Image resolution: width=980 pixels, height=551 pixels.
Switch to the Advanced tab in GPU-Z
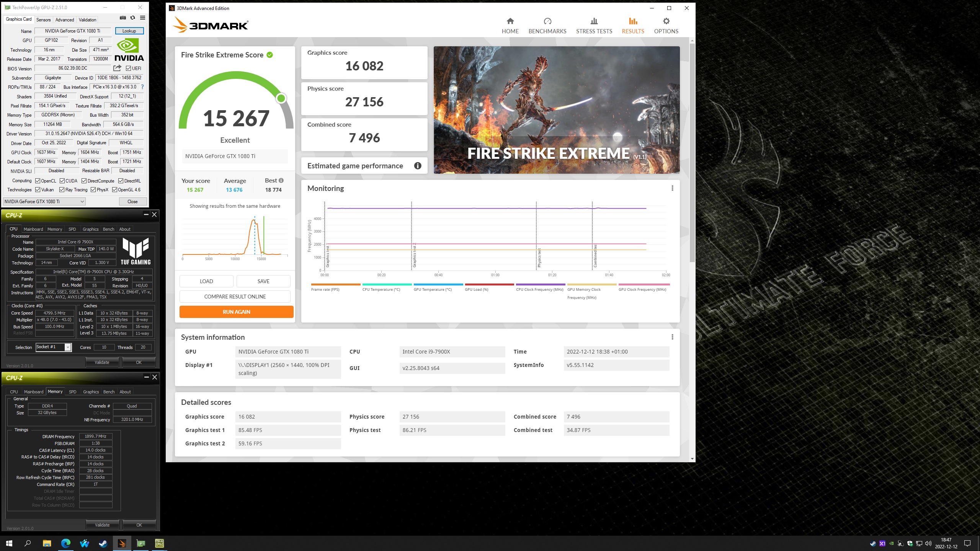click(x=65, y=20)
